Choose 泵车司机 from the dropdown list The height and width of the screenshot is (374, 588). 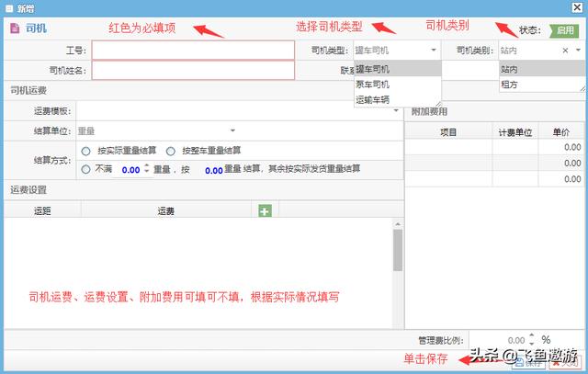pos(373,84)
